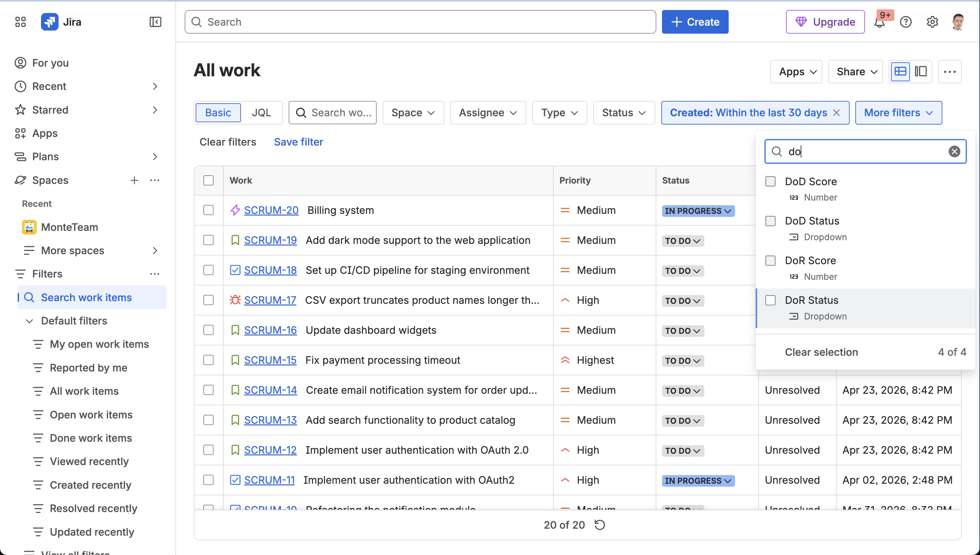
Task: Change the SCRUM-19 TO DO status dropdown
Action: point(683,241)
